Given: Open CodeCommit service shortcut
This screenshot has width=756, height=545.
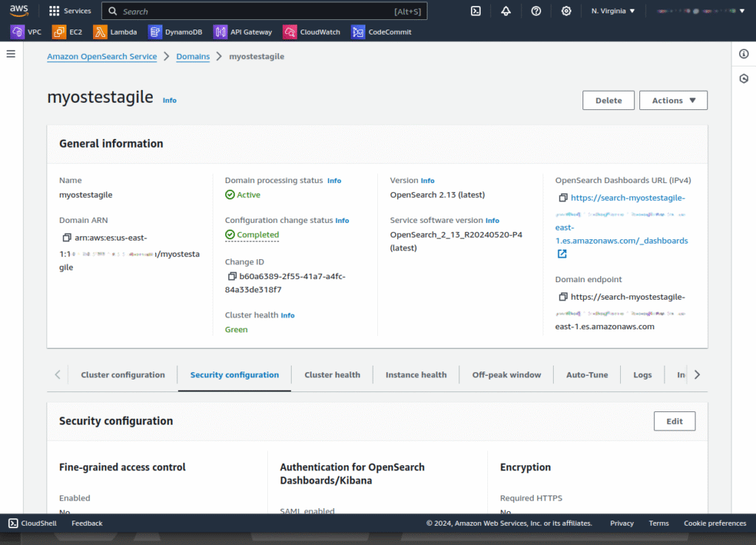Looking at the screenshot, I should [382, 32].
